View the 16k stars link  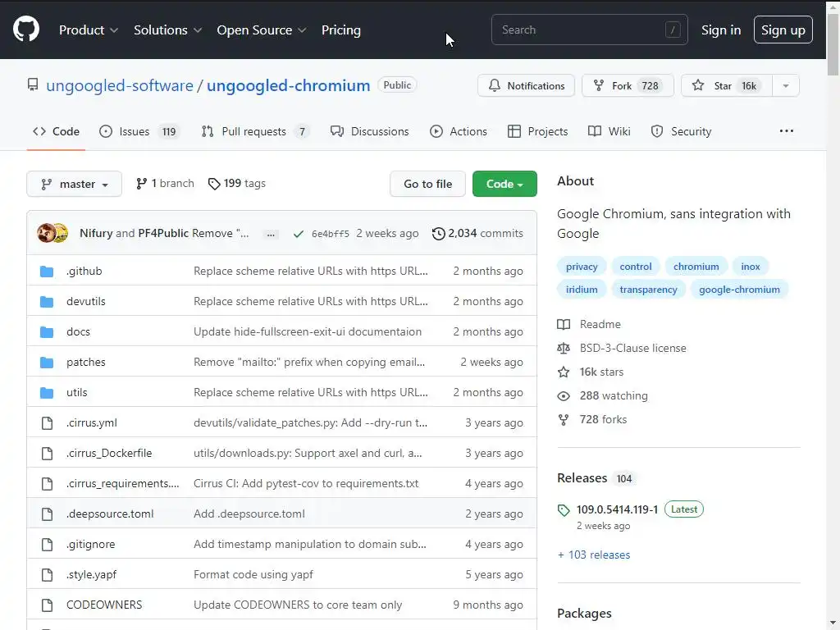591,372
